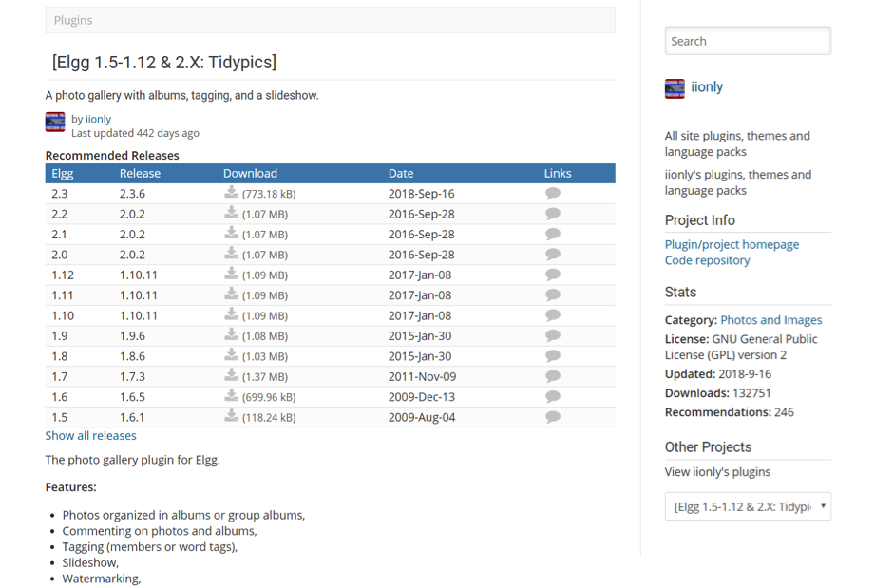Open the other projects Tidypics dropdown

tap(748, 506)
